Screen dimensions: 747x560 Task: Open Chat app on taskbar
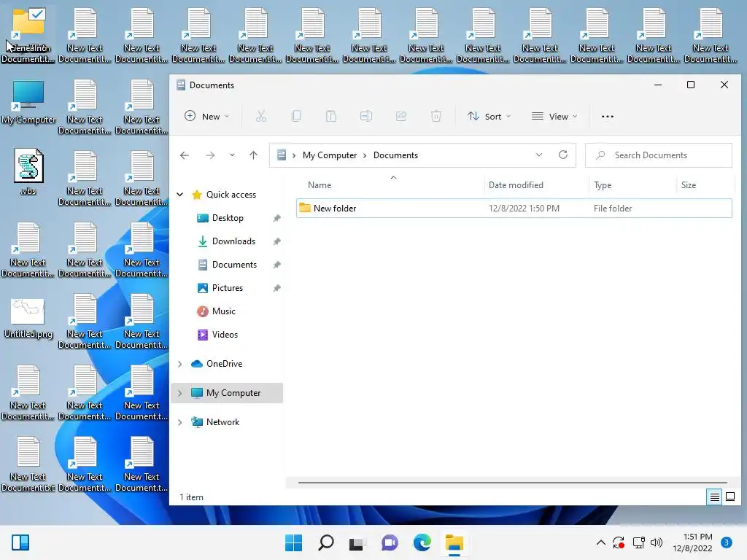click(390, 542)
